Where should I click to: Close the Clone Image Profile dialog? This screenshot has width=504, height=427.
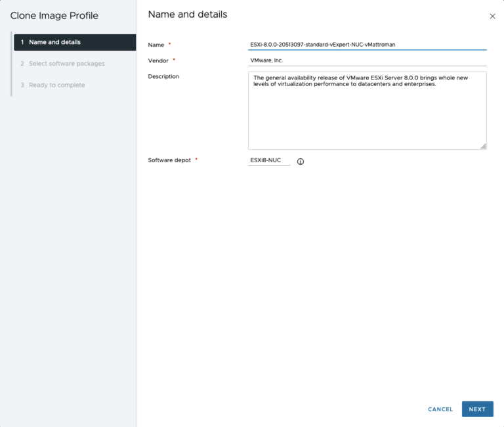tap(492, 16)
